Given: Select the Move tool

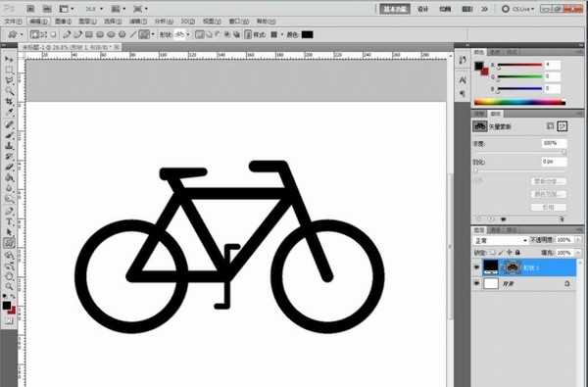Looking at the screenshot, I should (9, 59).
